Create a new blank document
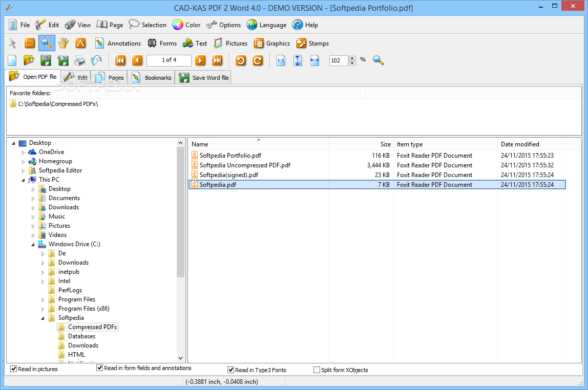This screenshot has height=390, width=588. [x=12, y=60]
